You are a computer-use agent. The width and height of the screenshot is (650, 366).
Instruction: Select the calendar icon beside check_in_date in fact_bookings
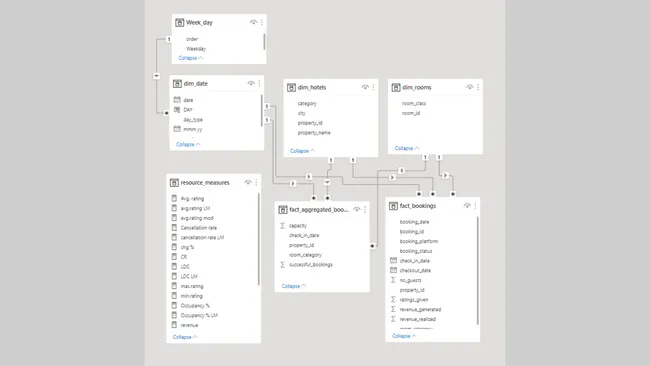pyautogui.click(x=393, y=260)
